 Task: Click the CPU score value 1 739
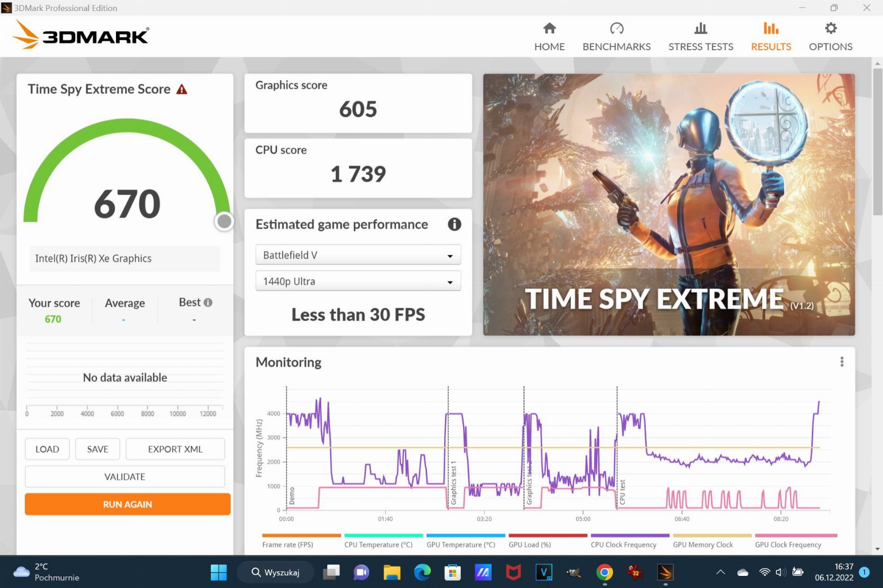pos(358,174)
